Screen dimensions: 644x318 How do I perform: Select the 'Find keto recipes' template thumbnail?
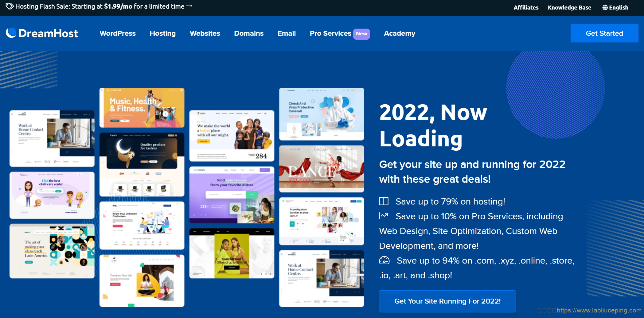coord(232,195)
